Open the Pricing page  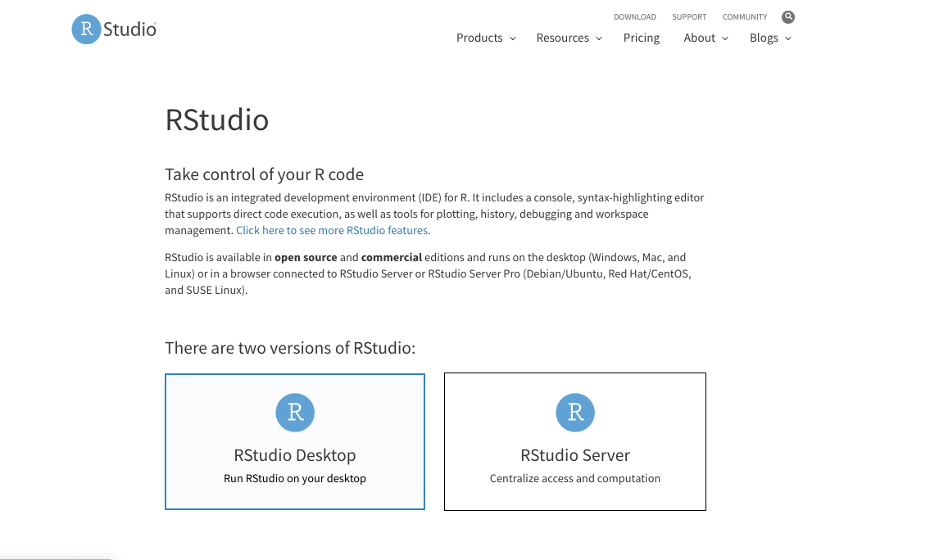coord(641,38)
